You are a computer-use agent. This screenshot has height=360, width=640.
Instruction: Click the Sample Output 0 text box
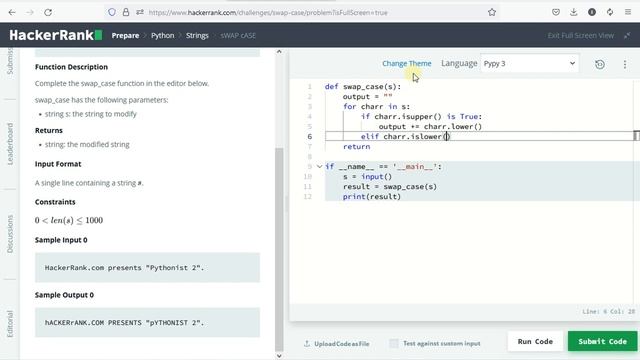point(147,322)
